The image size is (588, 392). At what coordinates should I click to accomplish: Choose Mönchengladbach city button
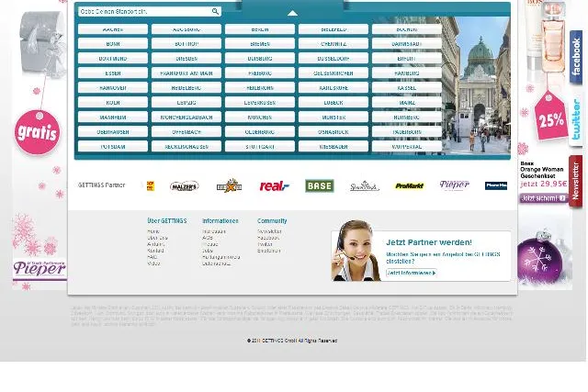coord(187,117)
